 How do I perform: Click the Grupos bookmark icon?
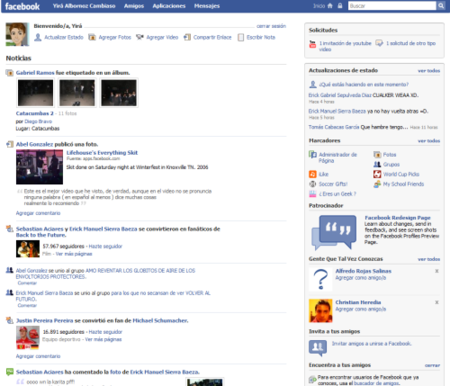coord(377,164)
